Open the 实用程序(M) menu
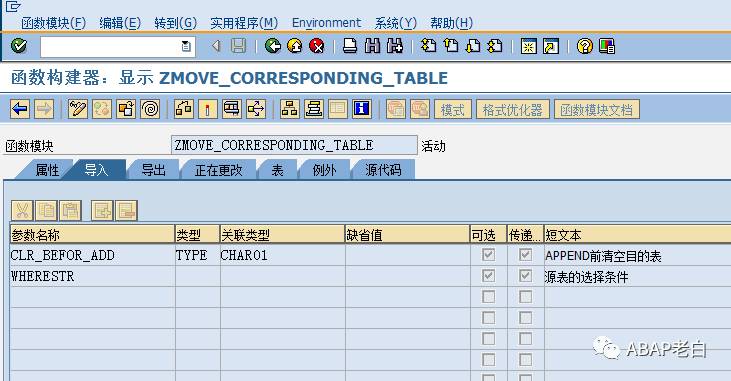The width and height of the screenshot is (731, 381). click(244, 22)
